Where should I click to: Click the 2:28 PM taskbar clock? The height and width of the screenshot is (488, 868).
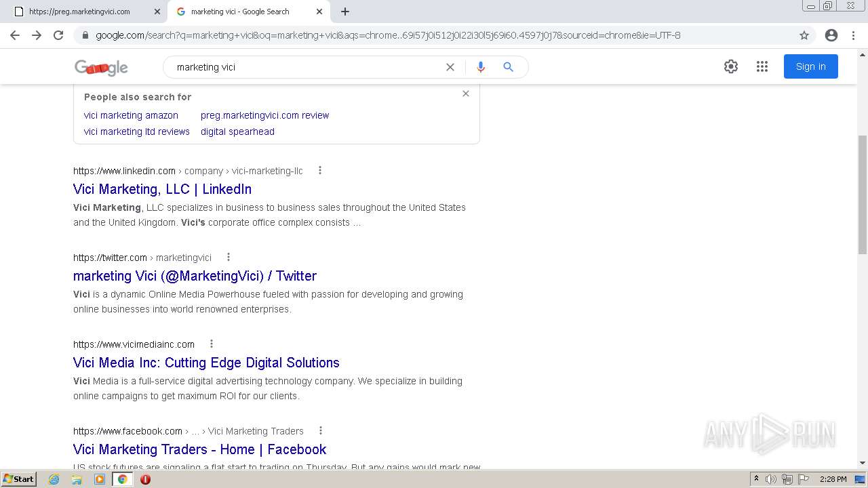(833, 479)
